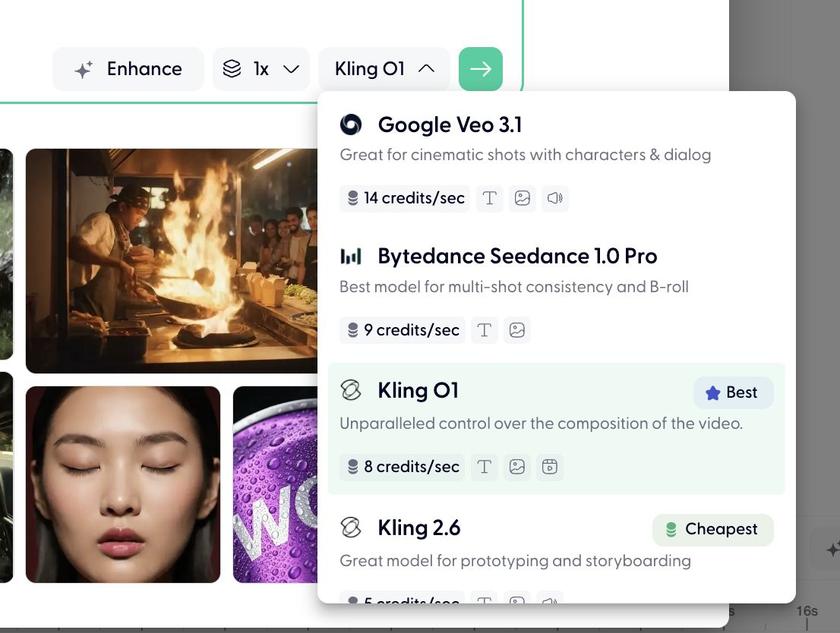Click image input icon for Google Veo 3.1
The image size is (840, 633).
523,198
